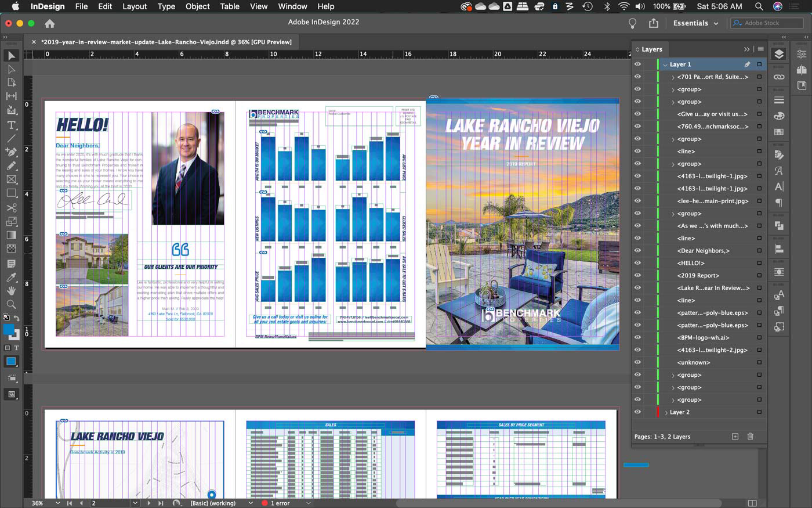
Task: Open the Properties panel icon in dock
Action: (802, 54)
